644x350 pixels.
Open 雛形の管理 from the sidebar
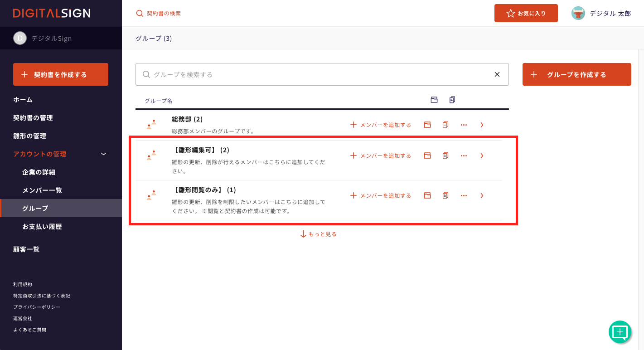[29, 136]
